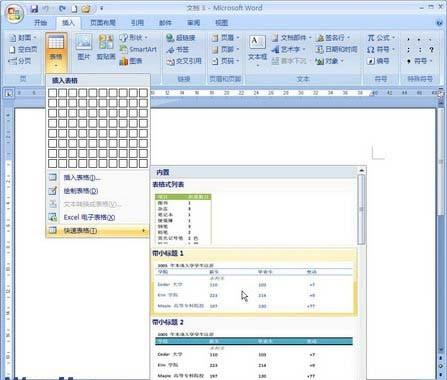Insert a hyperlink (超链接)
This screenshot has height=380, width=447.
[x=181, y=38]
